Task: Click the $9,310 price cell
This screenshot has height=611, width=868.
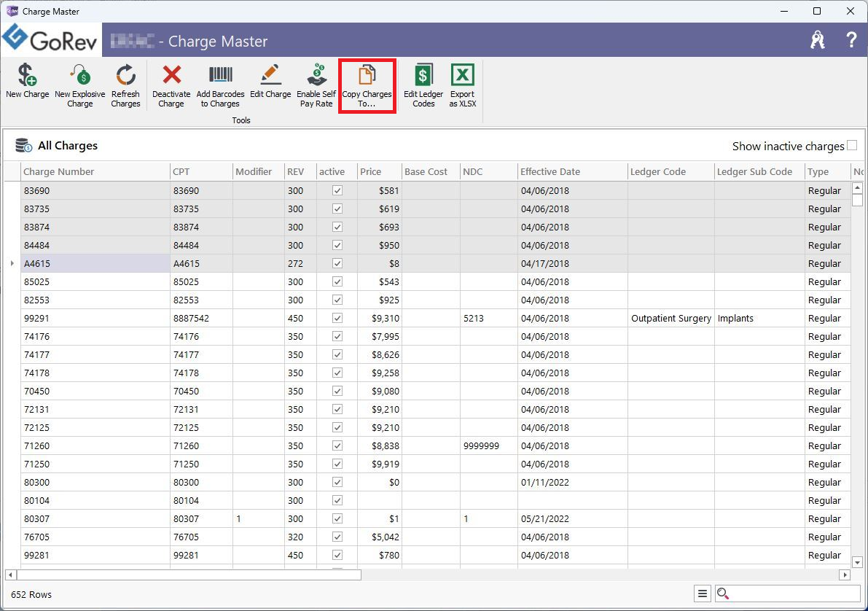Action: pyautogui.click(x=380, y=318)
